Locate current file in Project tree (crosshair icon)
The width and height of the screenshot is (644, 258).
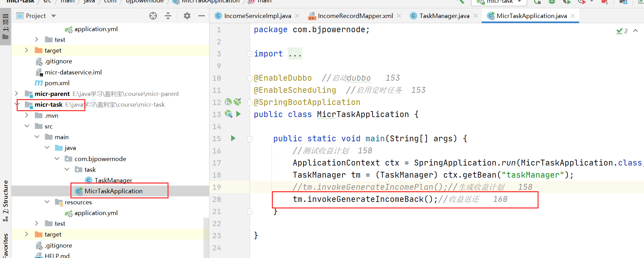coord(153,16)
